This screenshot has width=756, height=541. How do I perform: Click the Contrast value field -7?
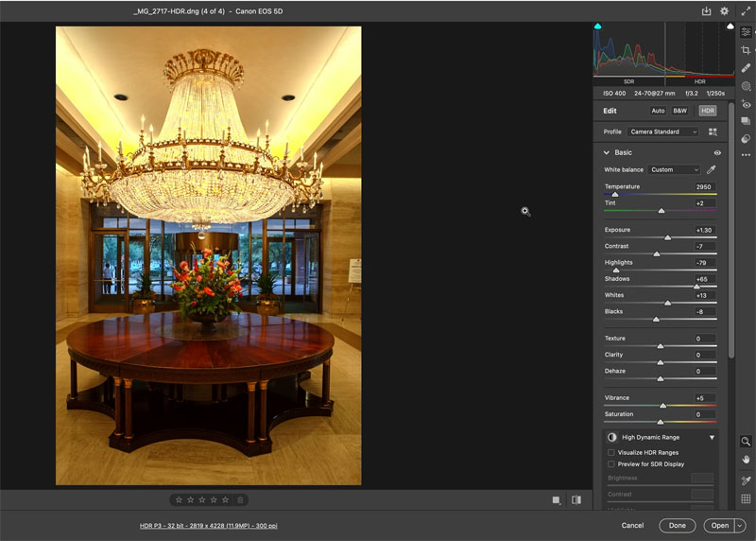tap(703, 246)
